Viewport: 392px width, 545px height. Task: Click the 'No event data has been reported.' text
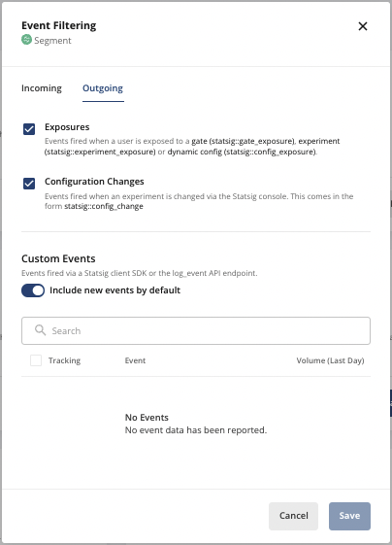196,430
